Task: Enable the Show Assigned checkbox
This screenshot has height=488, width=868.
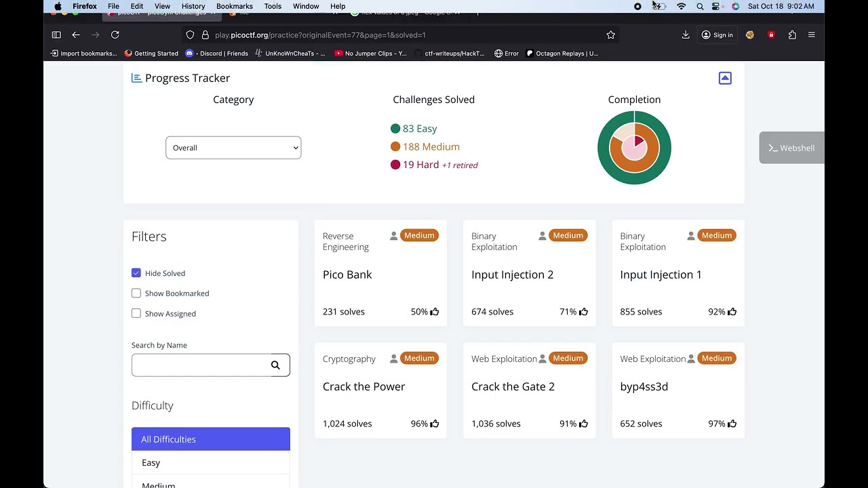Action: click(x=136, y=314)
